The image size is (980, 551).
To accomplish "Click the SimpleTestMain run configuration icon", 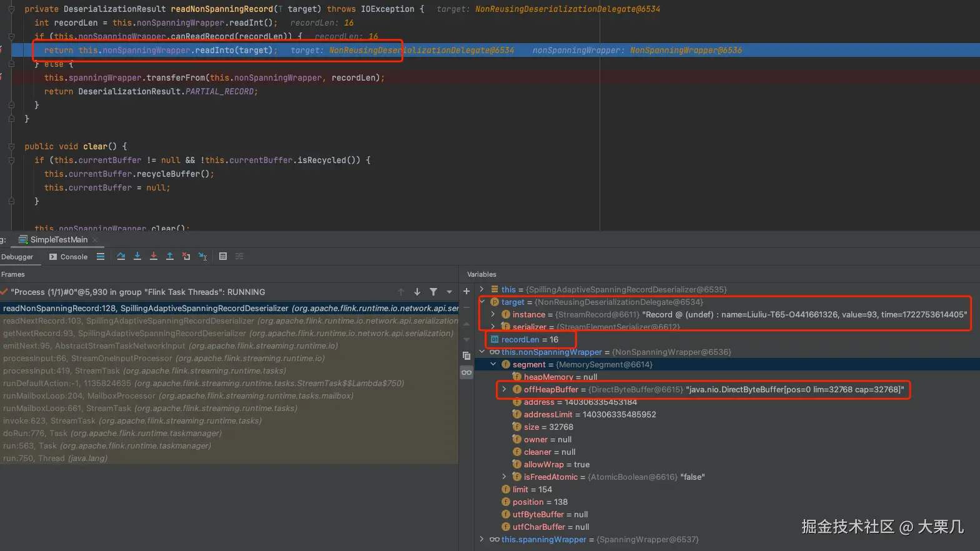I will [x=23, y=239].
